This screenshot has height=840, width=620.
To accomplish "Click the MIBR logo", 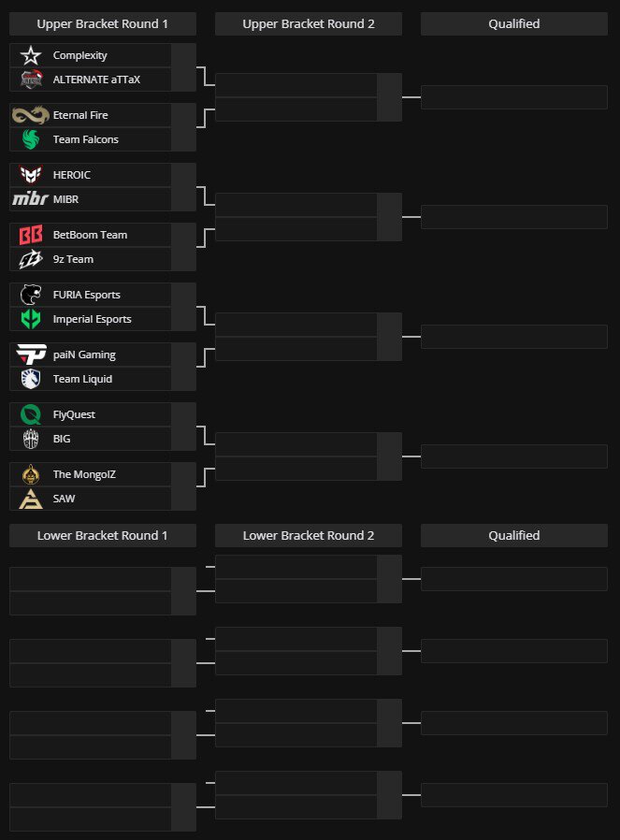I will pos(31,198).
